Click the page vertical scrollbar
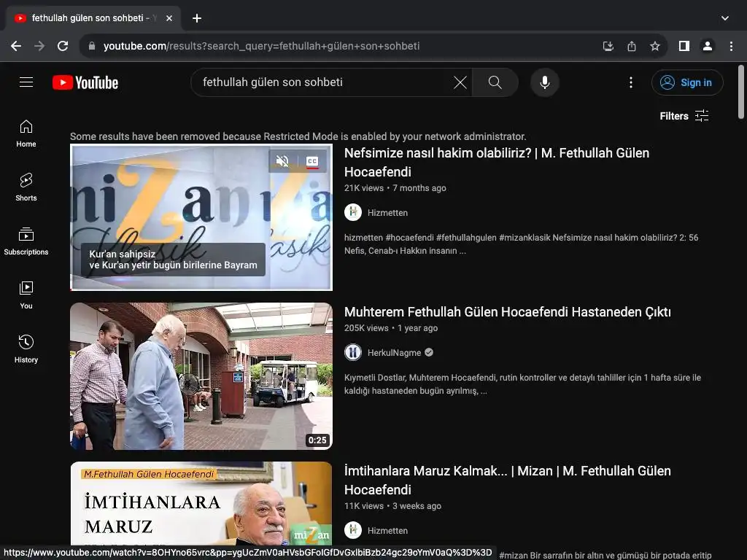The width and height of the screenshot is (747, 560). [x=741, y=91]
